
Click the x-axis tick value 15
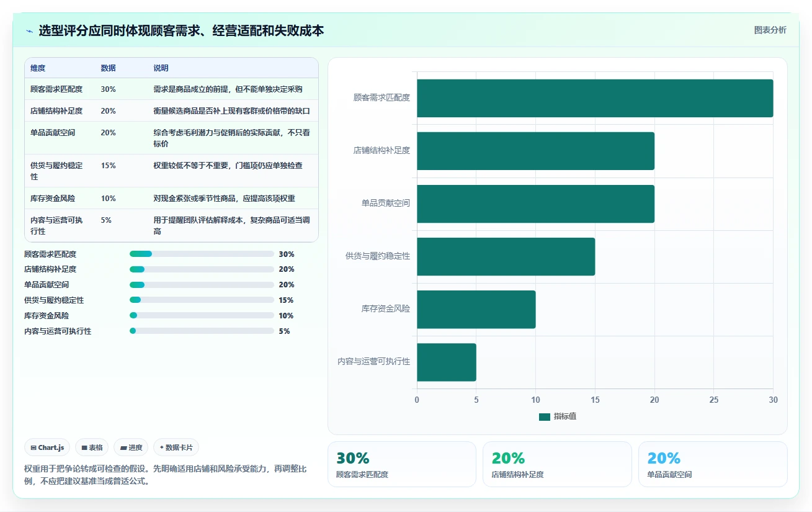click(x=595, y=400)
